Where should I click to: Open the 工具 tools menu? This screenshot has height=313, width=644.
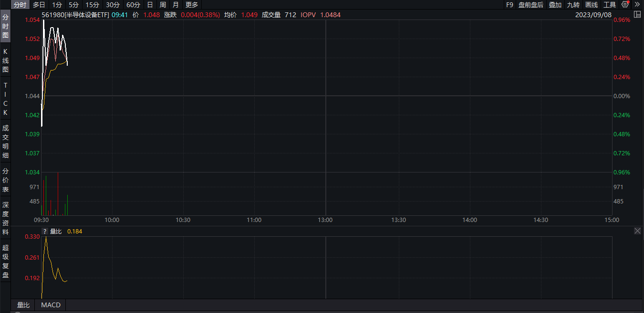click(610, 4)
